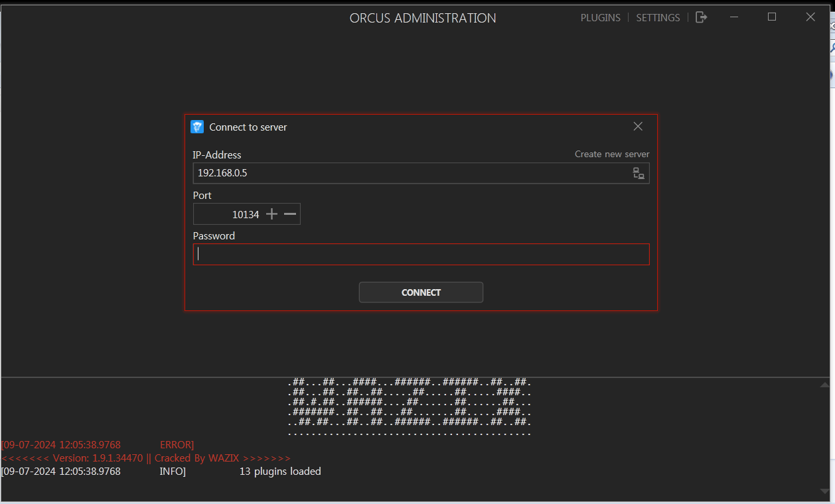Click the network servers icon in IP field
The width and height of the screenshot is (835, 504).
click(639, 174)
